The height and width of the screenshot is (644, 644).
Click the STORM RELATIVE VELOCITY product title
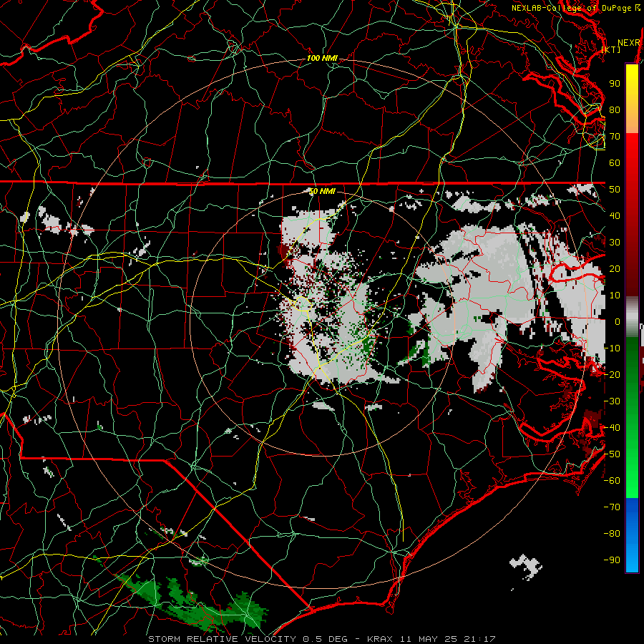click(222, 639)
